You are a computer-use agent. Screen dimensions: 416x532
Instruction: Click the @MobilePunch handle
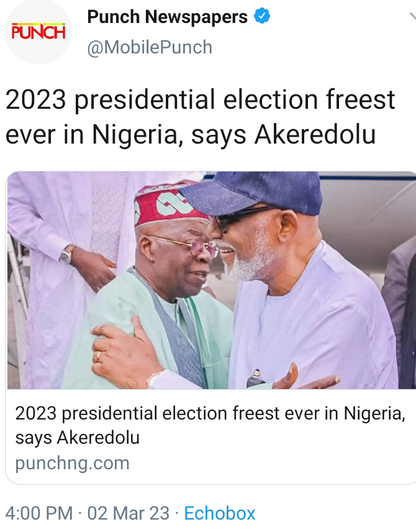pos(150,47)
